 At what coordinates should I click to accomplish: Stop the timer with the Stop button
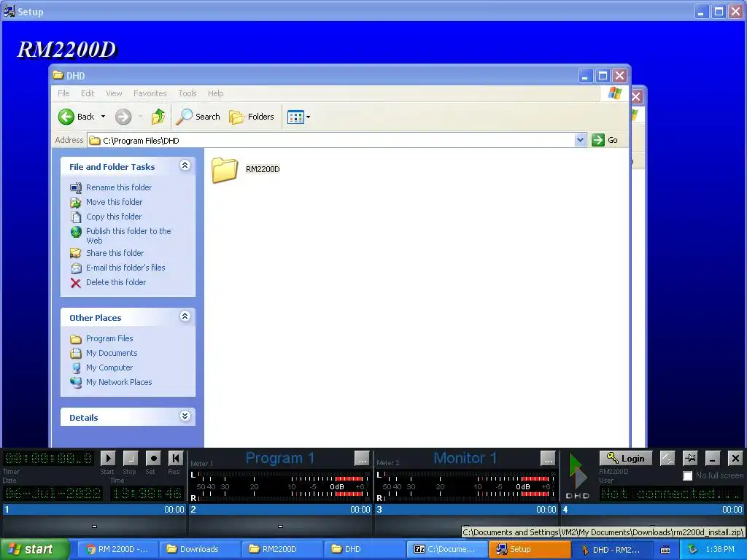pyautogui.click(x=130, y=458)
